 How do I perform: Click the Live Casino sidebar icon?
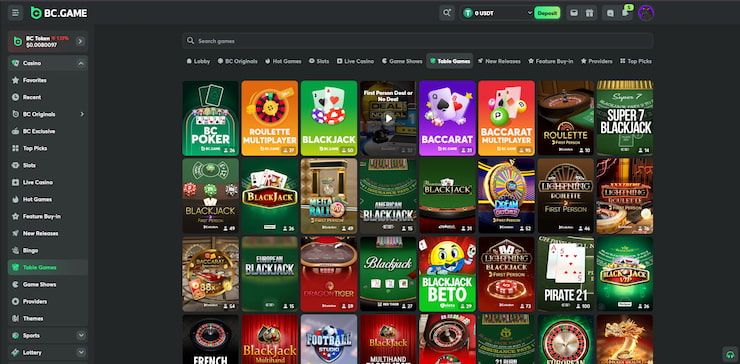(16, 182)
